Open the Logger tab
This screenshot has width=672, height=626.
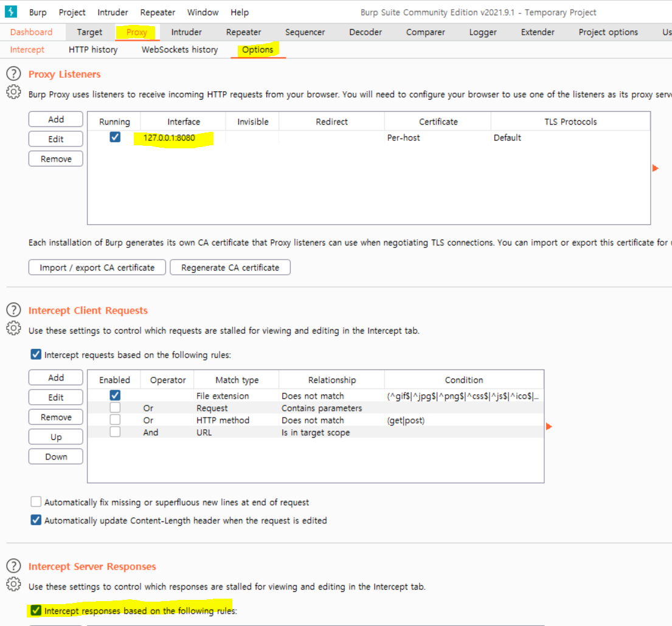coord(483,32)
